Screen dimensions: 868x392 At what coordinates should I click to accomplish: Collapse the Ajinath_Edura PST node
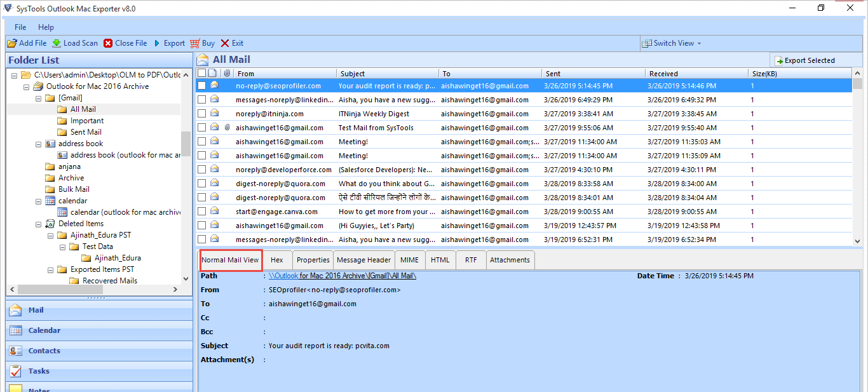pyautogui.click(x=51, y=235)
